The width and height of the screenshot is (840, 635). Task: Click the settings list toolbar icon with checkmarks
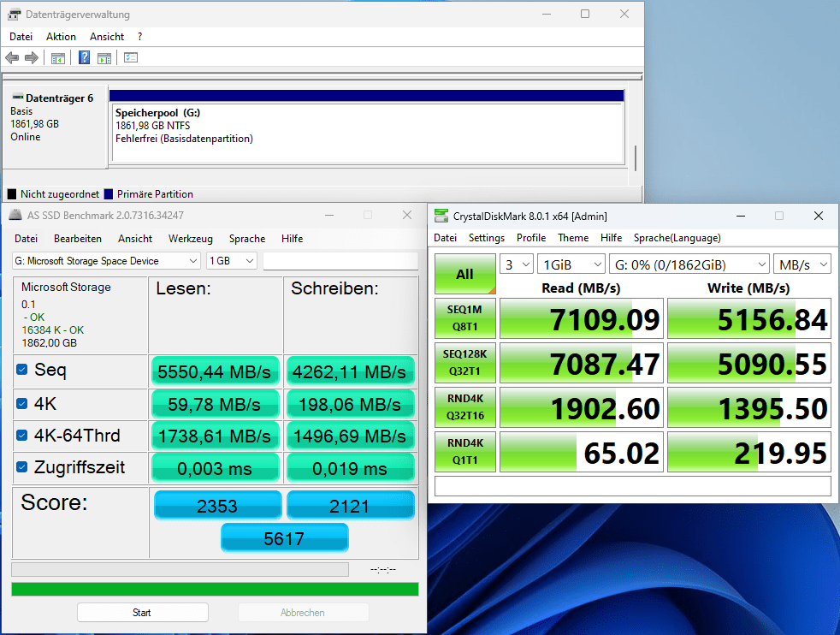pyautogui.click(x=131, y=57)
